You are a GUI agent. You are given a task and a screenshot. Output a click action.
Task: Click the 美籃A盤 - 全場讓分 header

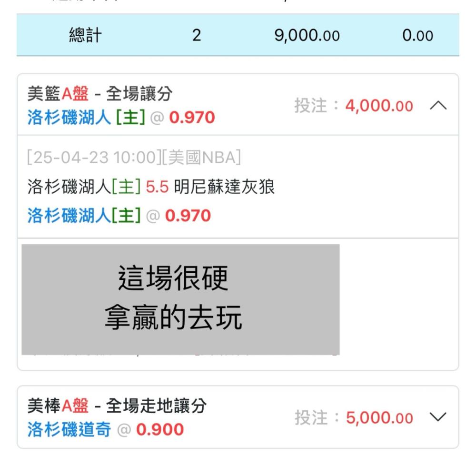coord(100,93)
